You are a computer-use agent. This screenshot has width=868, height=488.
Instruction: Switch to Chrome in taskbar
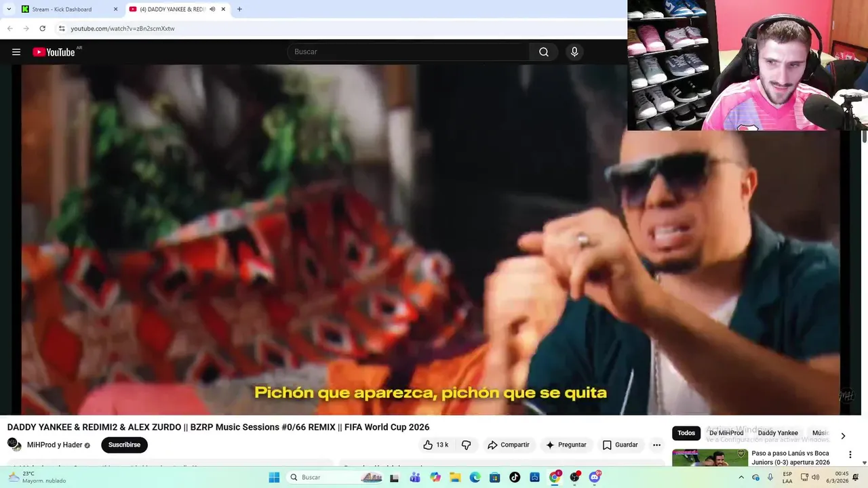(x=555, y=477)
